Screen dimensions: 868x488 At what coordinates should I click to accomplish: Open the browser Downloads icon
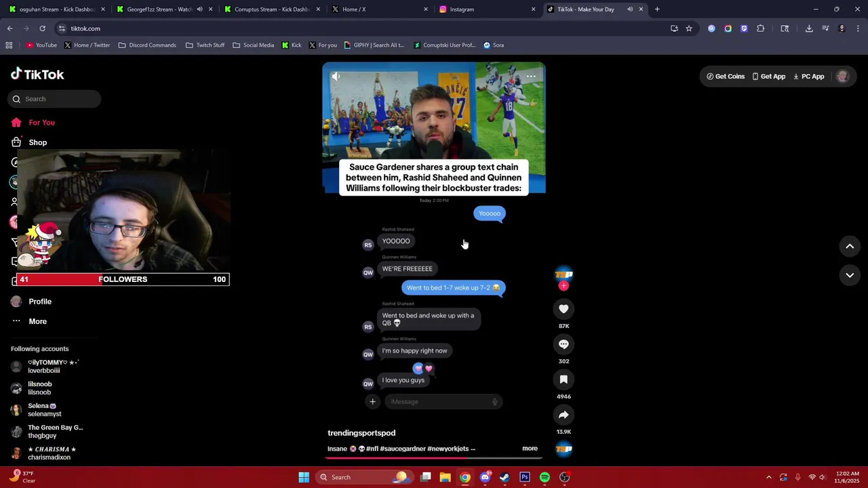pyautogui.click(x=809, y=28)
